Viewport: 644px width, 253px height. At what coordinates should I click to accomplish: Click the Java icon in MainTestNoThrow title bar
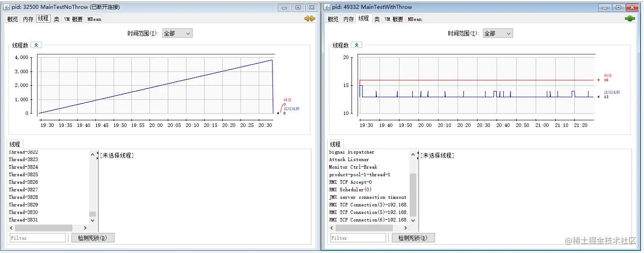pyautogui.click(x=6, y=7)
